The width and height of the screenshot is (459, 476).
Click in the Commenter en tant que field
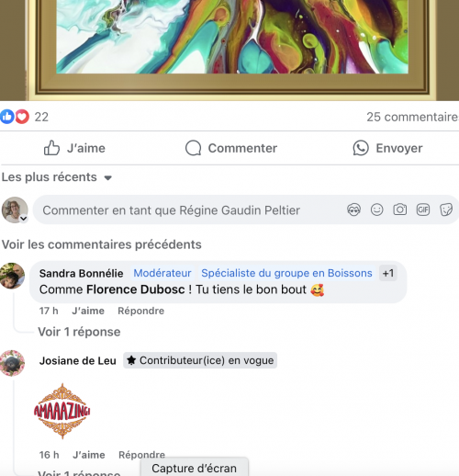pyautogui.click(x=190, y=210)
